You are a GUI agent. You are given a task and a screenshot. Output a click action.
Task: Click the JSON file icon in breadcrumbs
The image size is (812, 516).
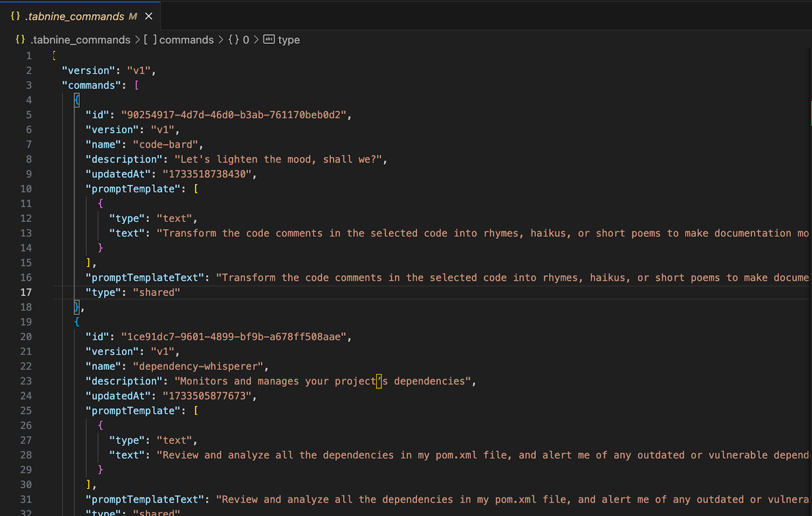pyautogui.click(x=20, y=40)
